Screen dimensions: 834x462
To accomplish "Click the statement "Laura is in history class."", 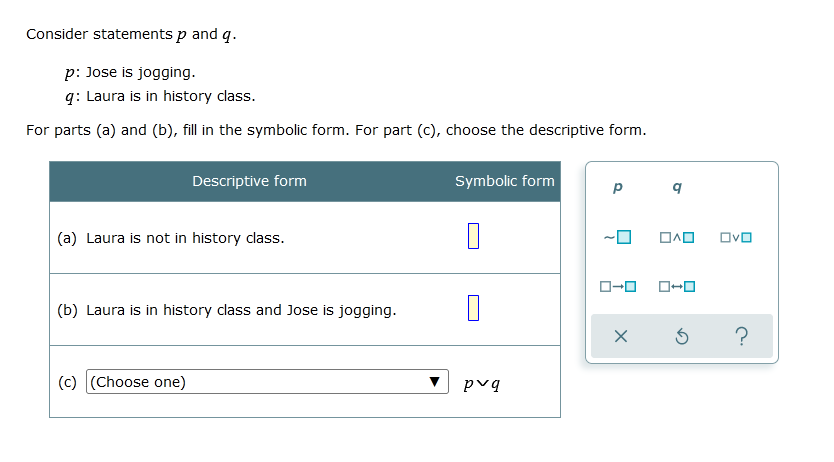I will (x=170, y=97).
